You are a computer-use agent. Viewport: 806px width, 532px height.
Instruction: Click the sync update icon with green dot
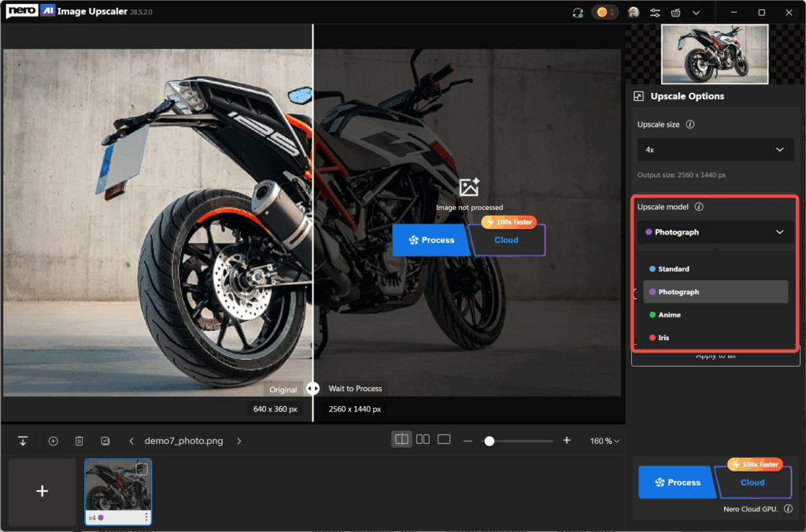tap(577, 13)
